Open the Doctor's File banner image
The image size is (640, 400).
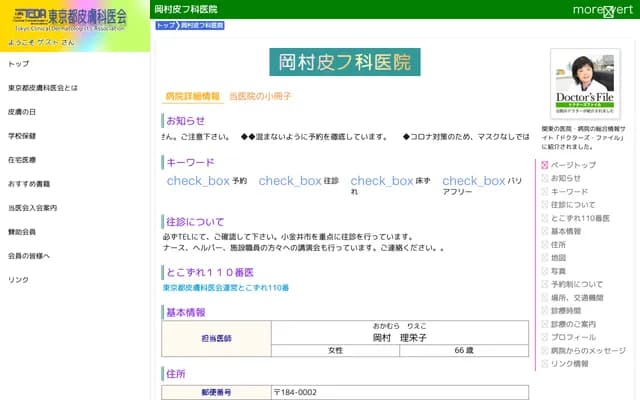click(585, 84)
